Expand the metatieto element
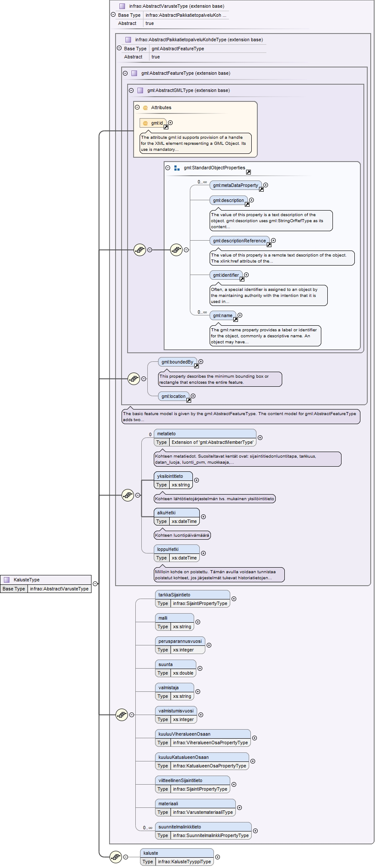 coord(260,438)
